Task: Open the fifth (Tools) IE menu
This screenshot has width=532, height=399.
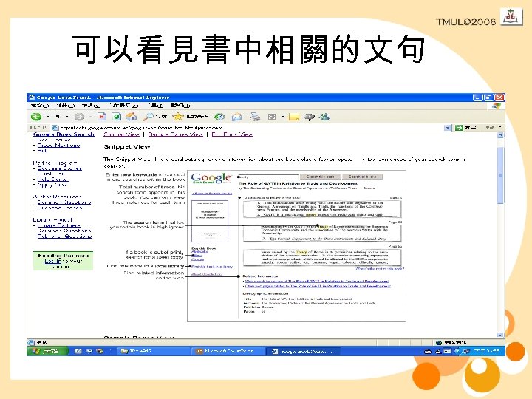Action: pos(156,106)
